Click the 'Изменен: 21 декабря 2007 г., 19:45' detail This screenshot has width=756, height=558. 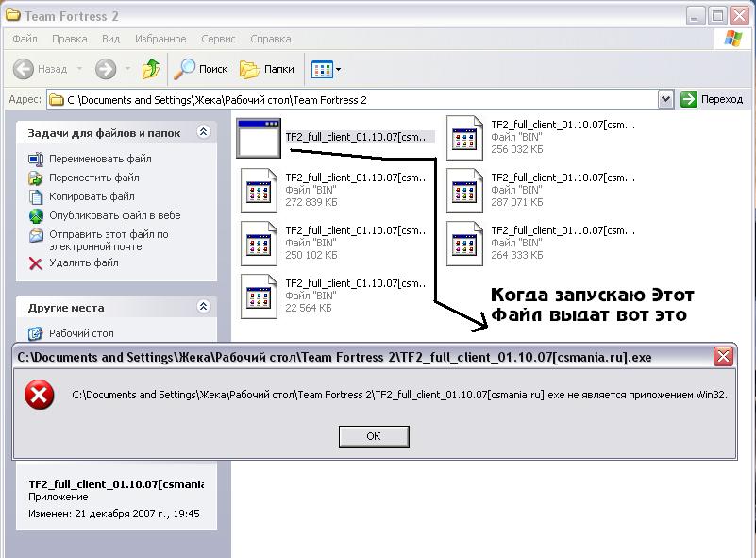[114, 514]
